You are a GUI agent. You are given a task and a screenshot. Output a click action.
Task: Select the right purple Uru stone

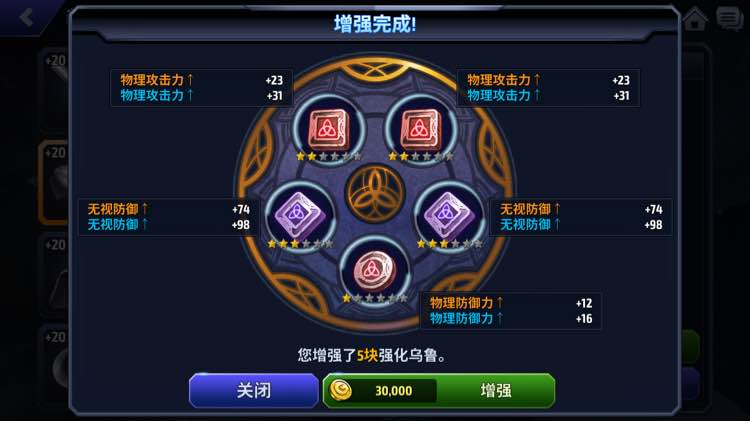point(449,216)
